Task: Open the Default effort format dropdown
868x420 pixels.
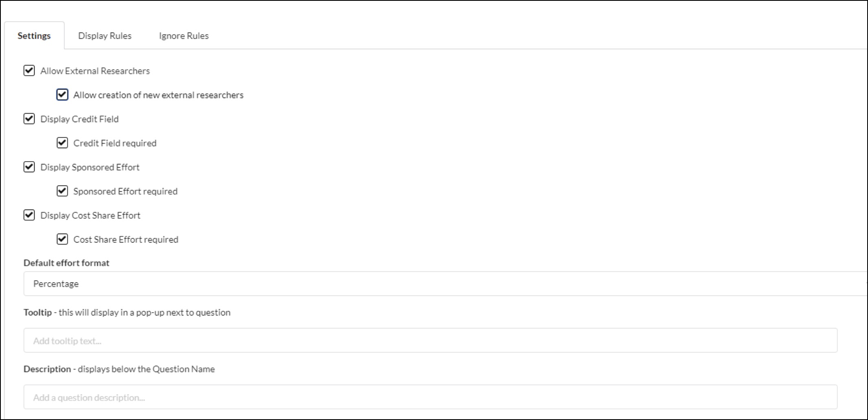Action: [x=445, y=284]
